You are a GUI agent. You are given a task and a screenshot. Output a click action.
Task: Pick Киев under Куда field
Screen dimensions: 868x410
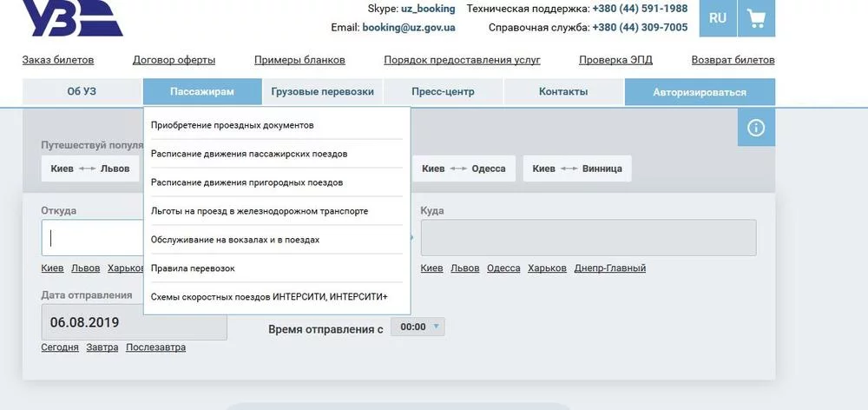(x=431, y=268)
